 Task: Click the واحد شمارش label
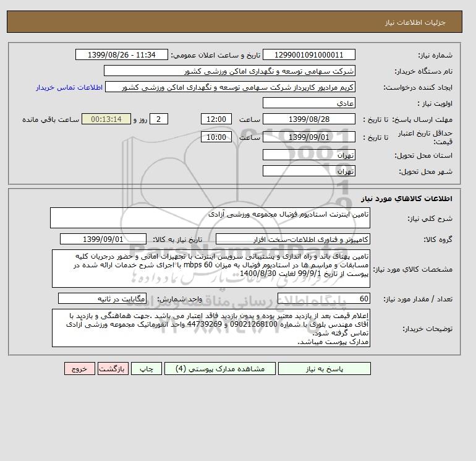click(179, 299)
